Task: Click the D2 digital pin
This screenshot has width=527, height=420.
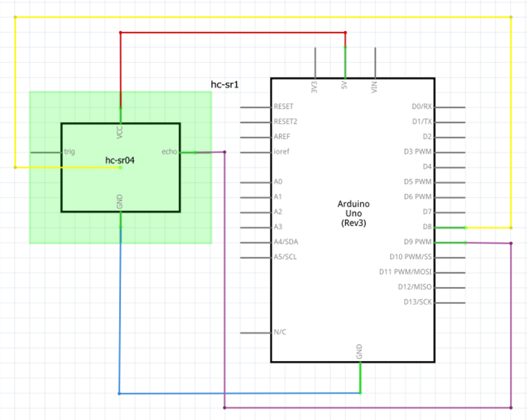Action: coord(450,137)
